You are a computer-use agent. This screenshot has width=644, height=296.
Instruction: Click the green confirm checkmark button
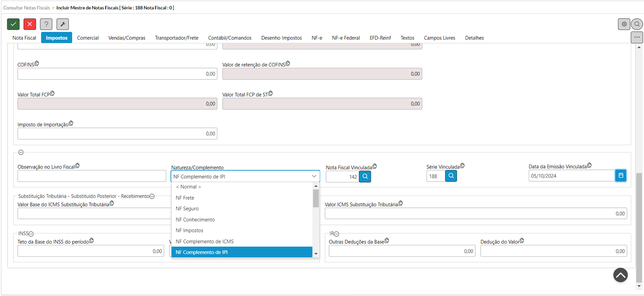(x=13, y=24)
